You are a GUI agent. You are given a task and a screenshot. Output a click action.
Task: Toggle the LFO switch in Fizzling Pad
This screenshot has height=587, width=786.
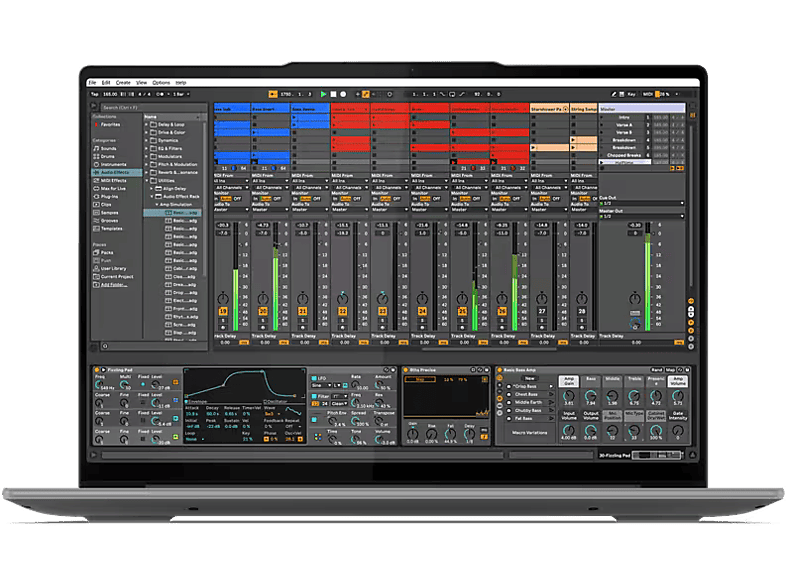coord(315,378)
